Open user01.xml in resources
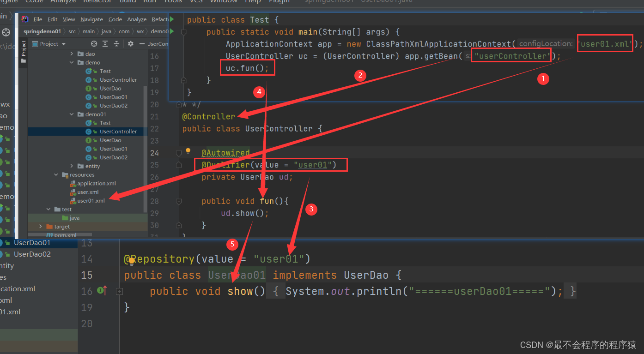Image resolution: width=644 pixels, height=354 pixels. click(91, 201)
